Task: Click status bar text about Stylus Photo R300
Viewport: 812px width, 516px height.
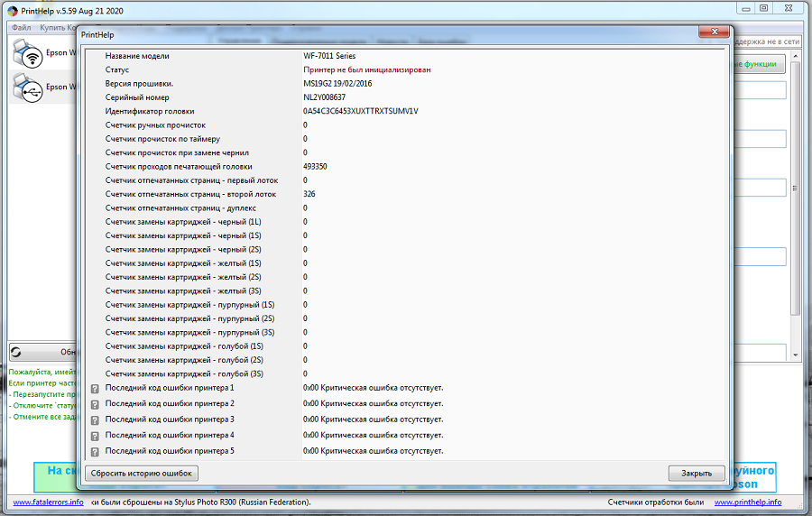Action: (201, 502)
